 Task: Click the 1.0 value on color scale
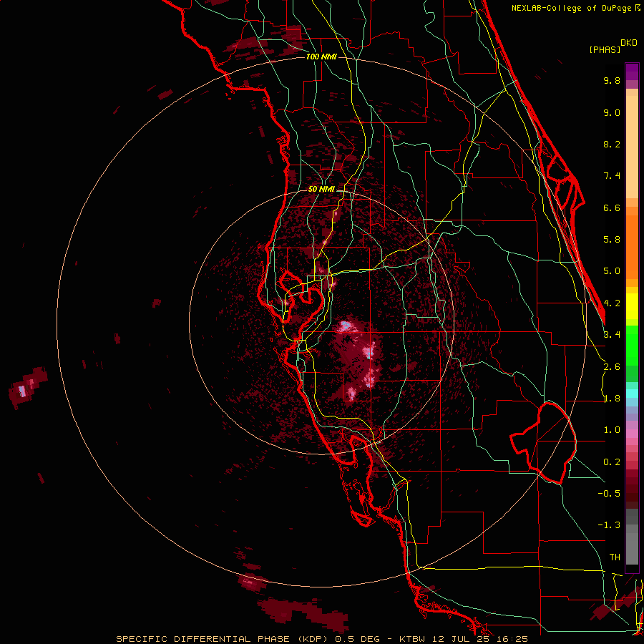pyautogui.click(x=612, y=430)
